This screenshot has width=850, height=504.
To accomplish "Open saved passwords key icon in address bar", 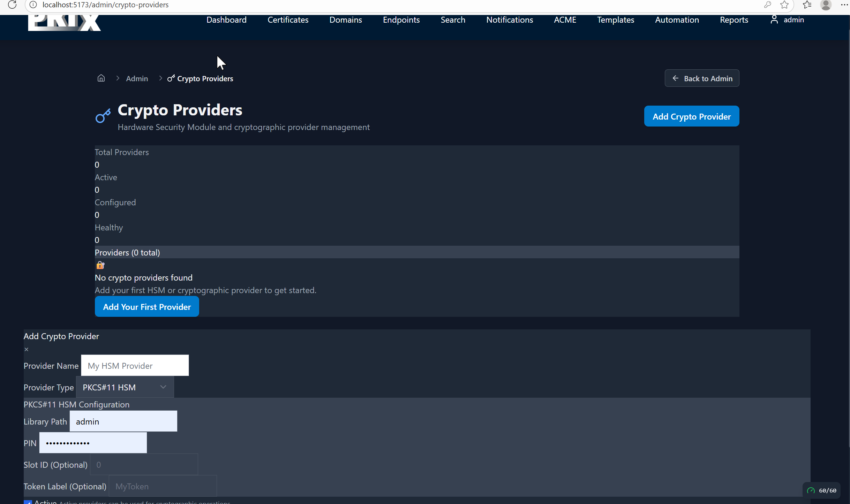I will pos(767,5).
